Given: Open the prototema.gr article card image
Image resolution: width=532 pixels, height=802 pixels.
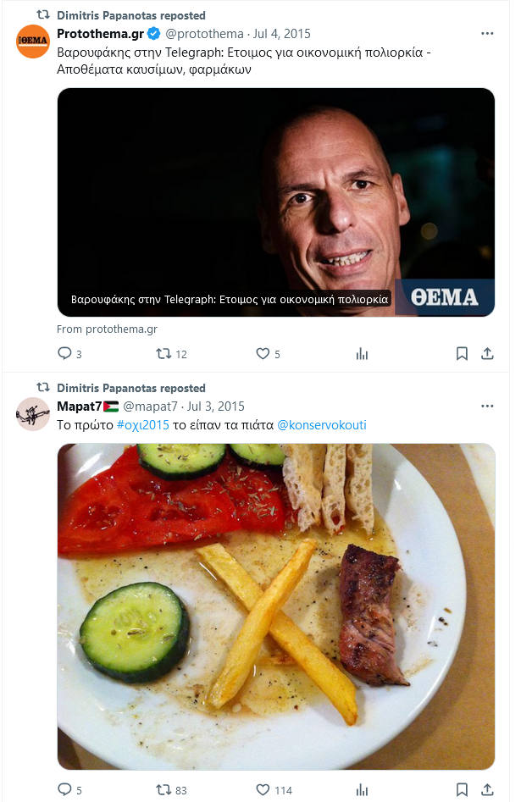Looking at the screenshot, I should 275,202.
